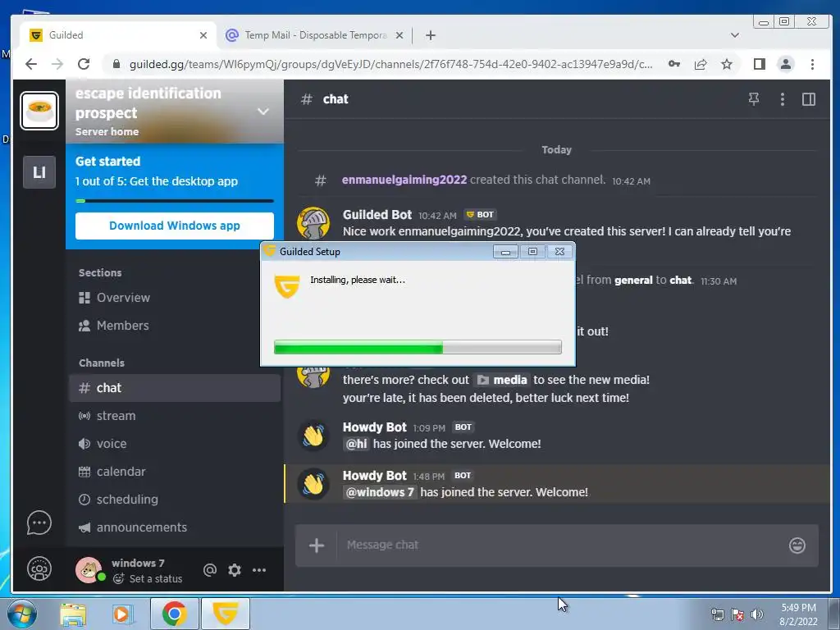Open mentions at-sign icon near user
The height and width of the screenshot is (630, 840).
click(x=210, y=570)
